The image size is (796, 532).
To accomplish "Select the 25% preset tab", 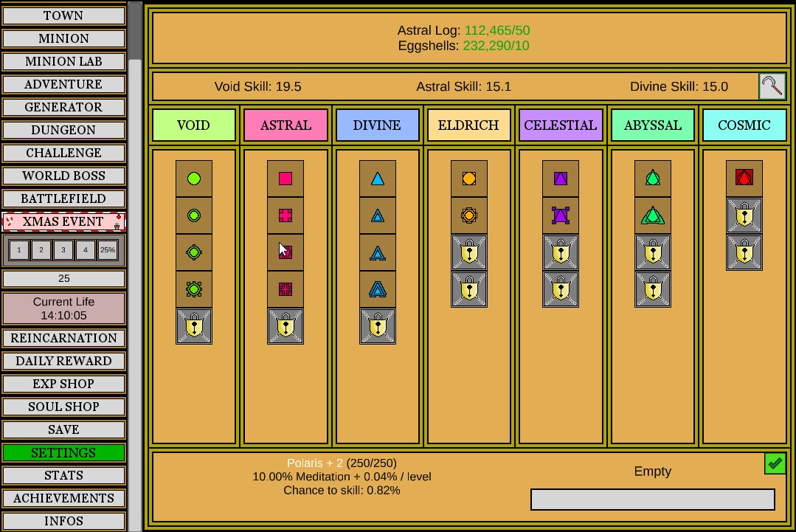I will point(108,249).
